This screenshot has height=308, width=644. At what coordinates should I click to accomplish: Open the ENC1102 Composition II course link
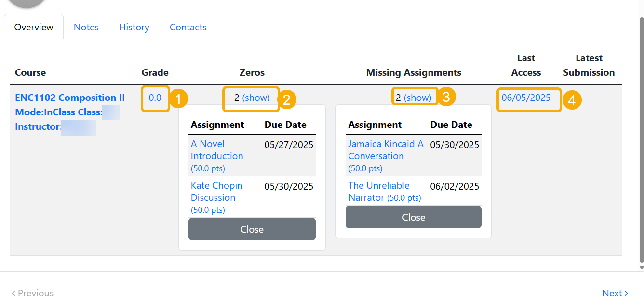pos(70,98)
